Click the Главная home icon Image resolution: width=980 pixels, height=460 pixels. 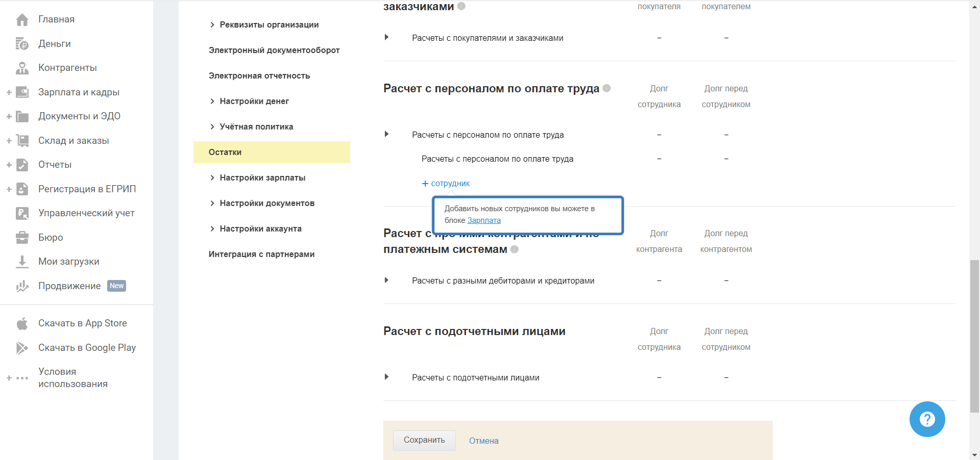pyautogui.click(x=22, y=19)
